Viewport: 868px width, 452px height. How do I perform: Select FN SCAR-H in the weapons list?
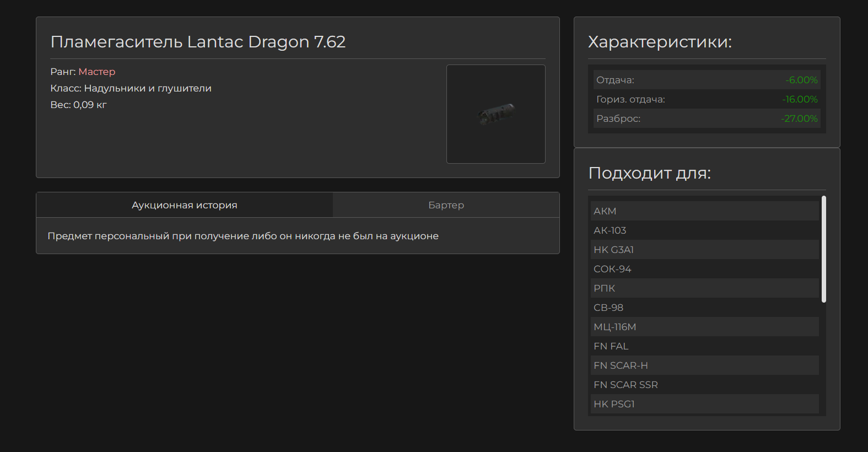(705, 365)
